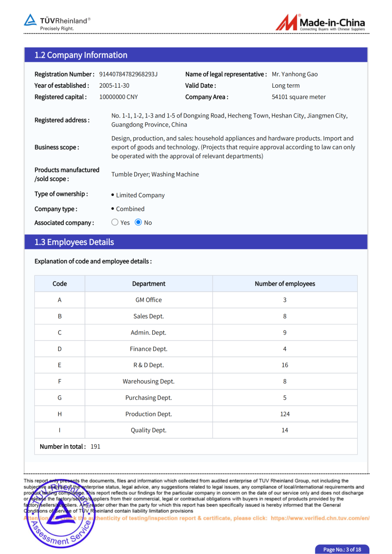Screen dimensions: 392x554
Task: Open the verified.chn.tuv.com link
Action: click(319, 518)
